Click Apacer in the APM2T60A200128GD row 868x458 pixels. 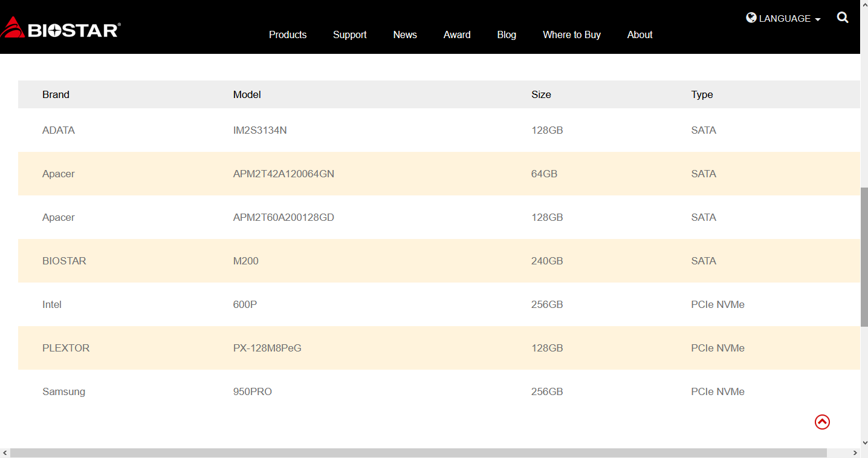59,217
